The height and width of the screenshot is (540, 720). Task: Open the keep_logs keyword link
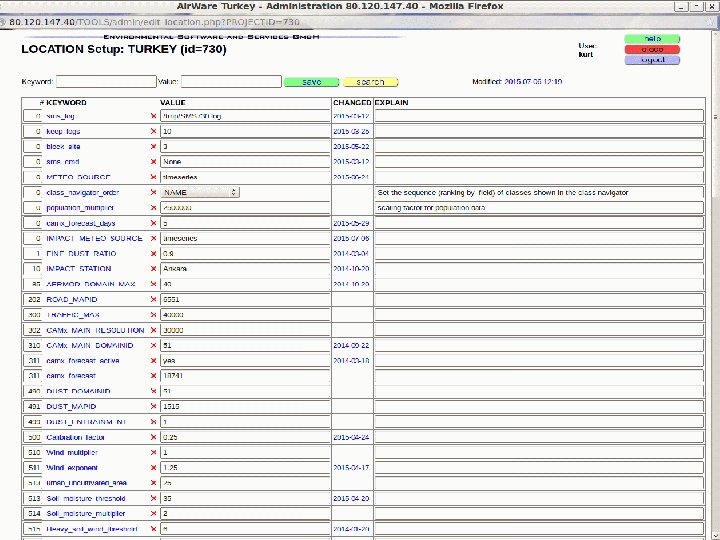[x=63, y=131]
